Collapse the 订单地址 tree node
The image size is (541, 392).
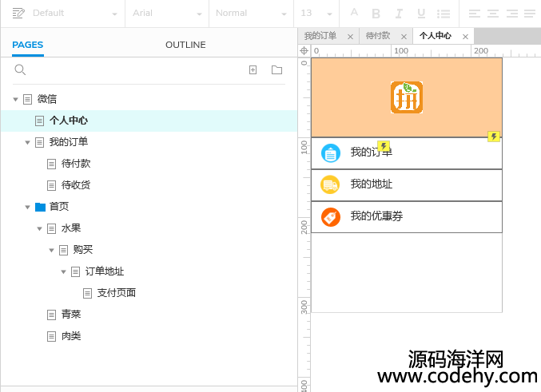coord(63,271)
